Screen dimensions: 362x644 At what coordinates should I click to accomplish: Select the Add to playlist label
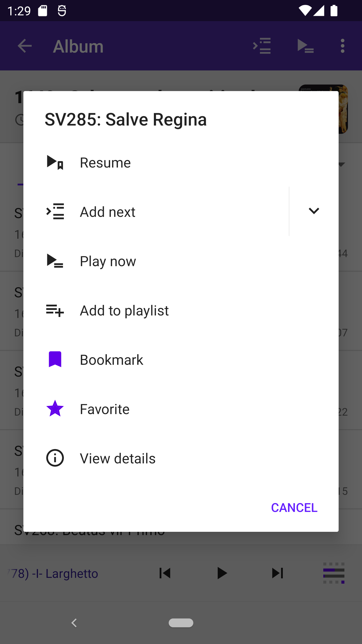tap(124, 310)
